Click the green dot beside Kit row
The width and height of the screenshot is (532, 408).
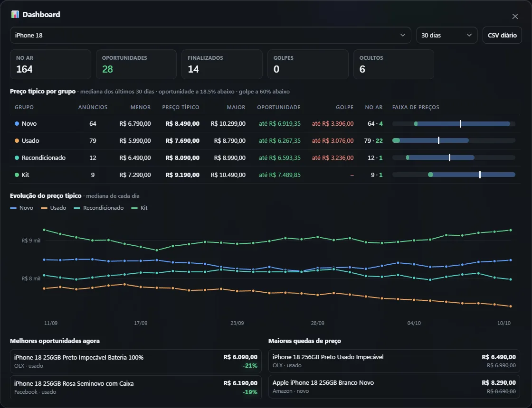coord(17,175)
